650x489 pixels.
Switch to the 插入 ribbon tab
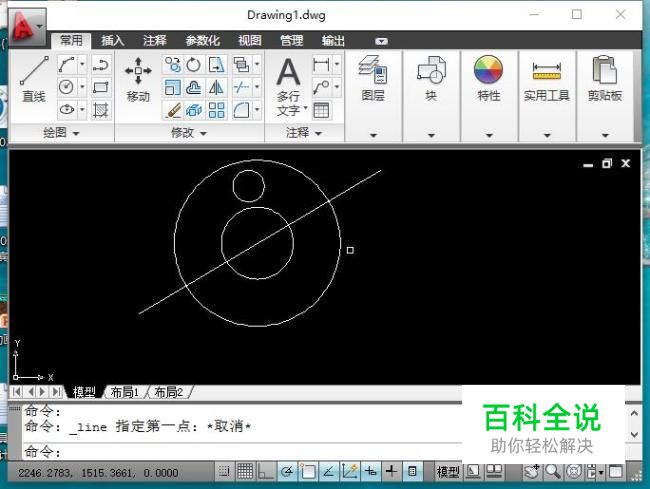(112, 41)
